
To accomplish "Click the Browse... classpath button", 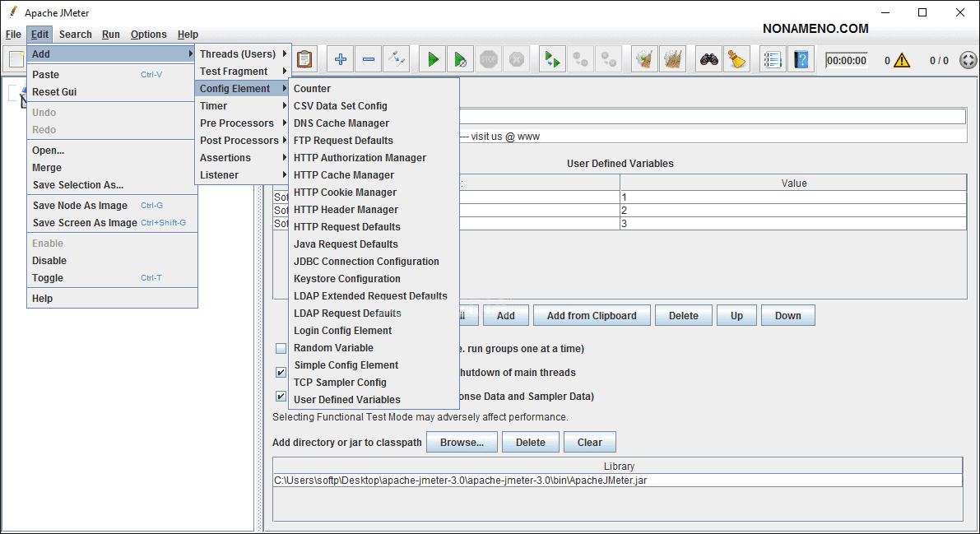I will point(462,443).
